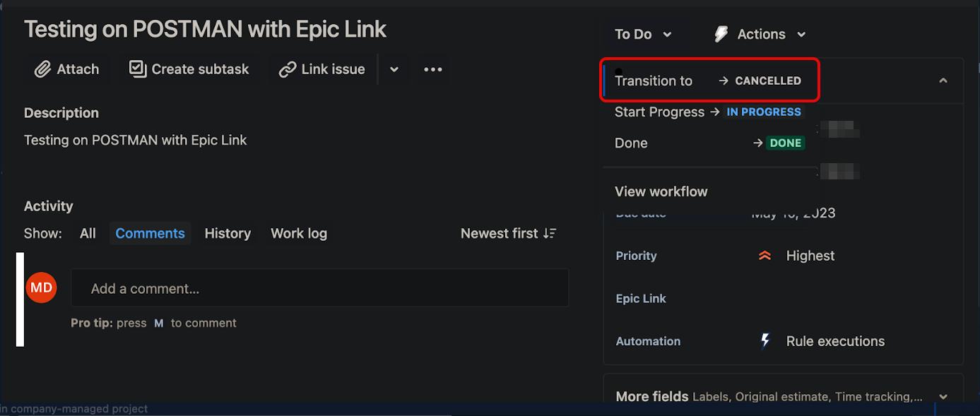
Task: Open the three-dot more actions menu
Action: tap(433, 69)
